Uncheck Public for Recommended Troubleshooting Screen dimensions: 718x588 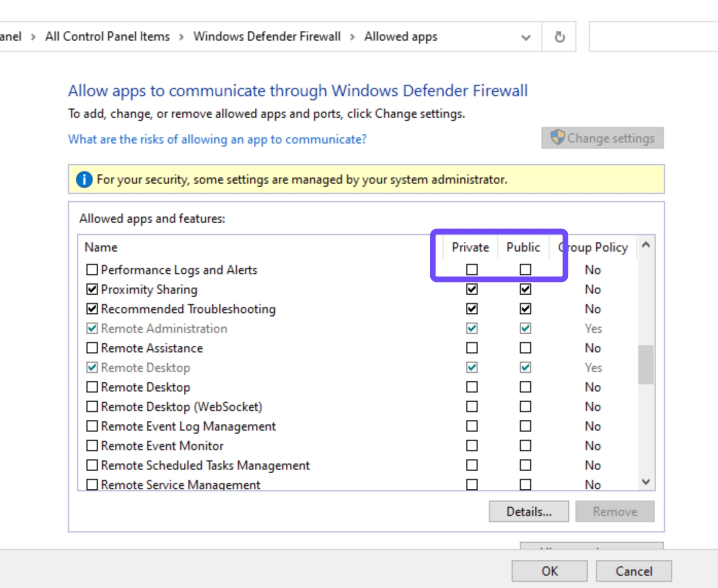(x=526, y=309)
